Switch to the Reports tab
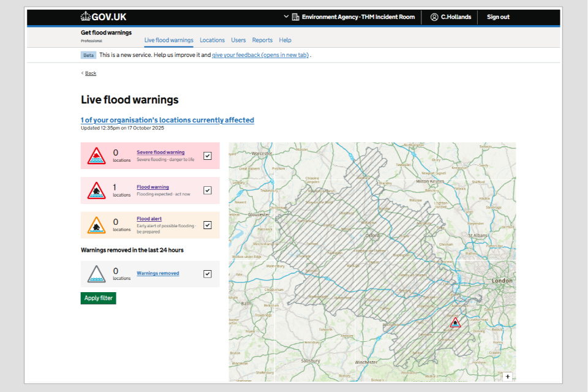 click(x=262, y=40)
